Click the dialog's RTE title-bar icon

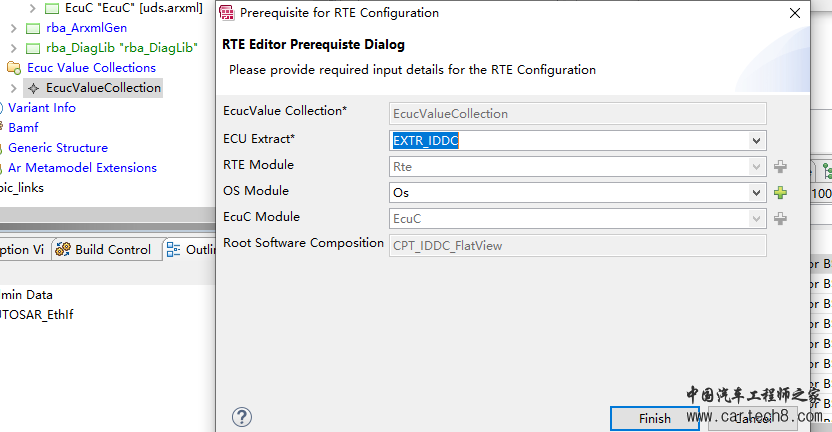[227, 13]
